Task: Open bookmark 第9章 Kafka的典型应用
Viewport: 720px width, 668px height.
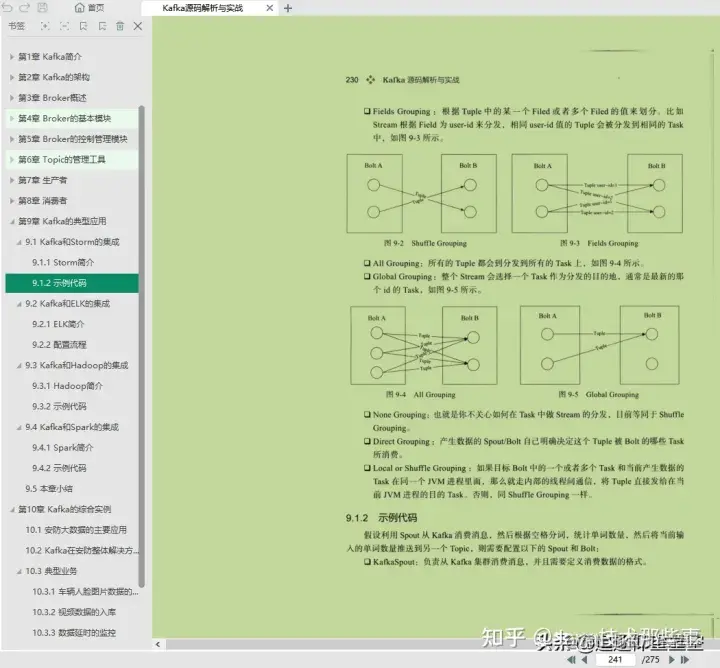Action: 62,221
